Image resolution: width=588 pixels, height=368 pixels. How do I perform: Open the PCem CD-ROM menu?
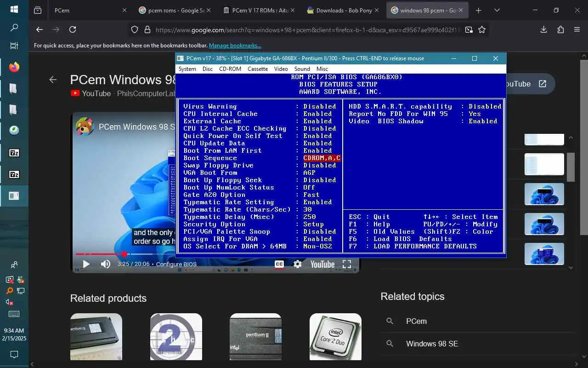click(x=230, y=69)
